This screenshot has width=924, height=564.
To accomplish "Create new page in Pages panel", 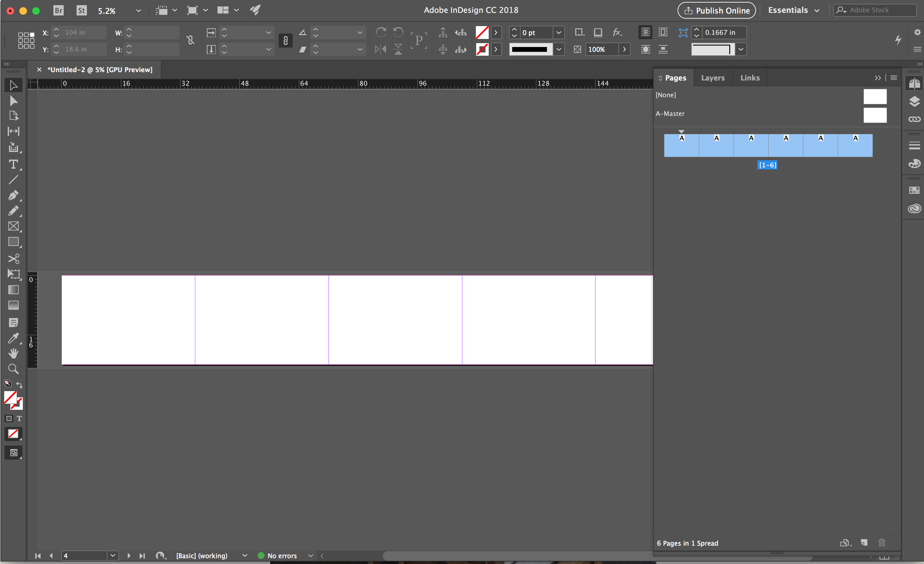I will click(864, 543).
